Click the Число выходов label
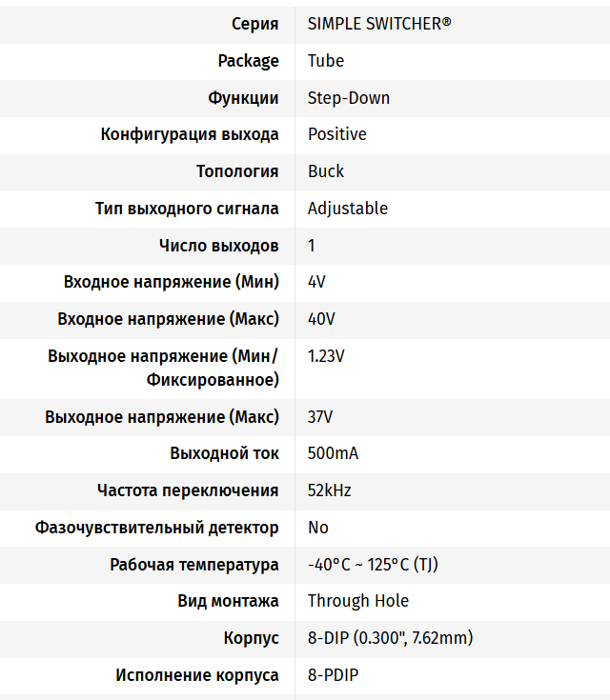Screen dimensions: 610x700 click(218, 246)
